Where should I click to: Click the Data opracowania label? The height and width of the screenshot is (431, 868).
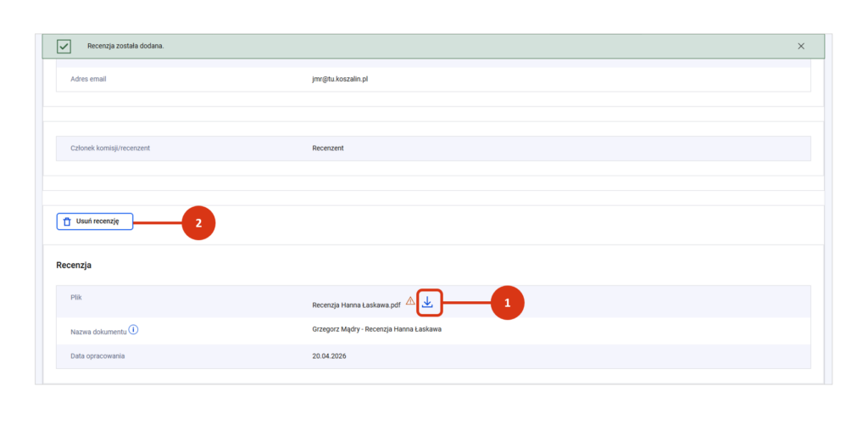(x=97, y=355)
